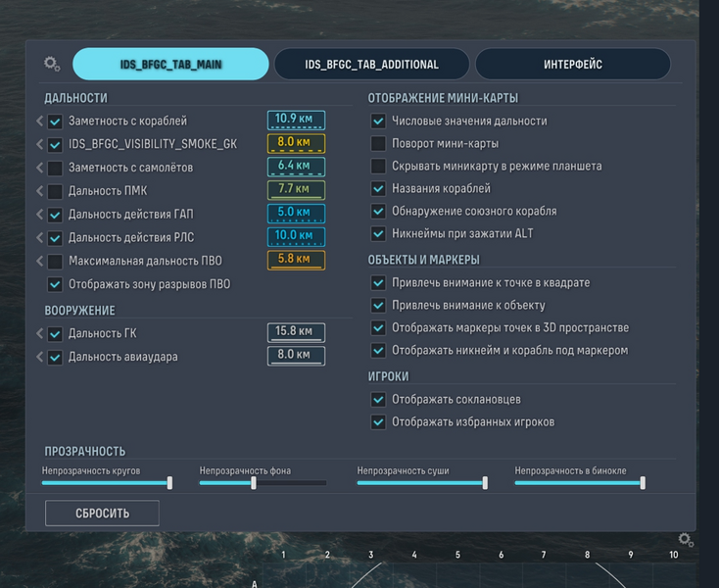This screenshot has height=588, width=719.
Task: Click the 10.9 км ship detectability color badge
Action: [x=296, y=121]
